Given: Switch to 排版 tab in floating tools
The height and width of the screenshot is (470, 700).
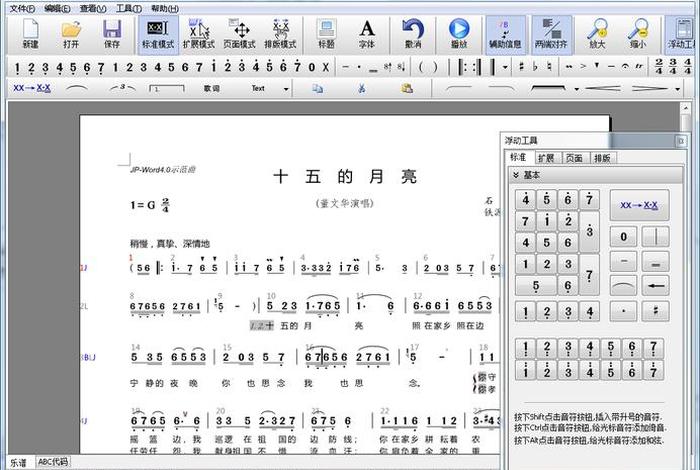Looking at the screenshot, I should (602, 158).
